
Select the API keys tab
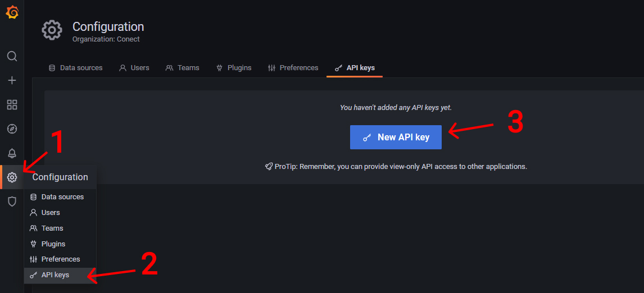pyautogui.click(x=355, y=68)
